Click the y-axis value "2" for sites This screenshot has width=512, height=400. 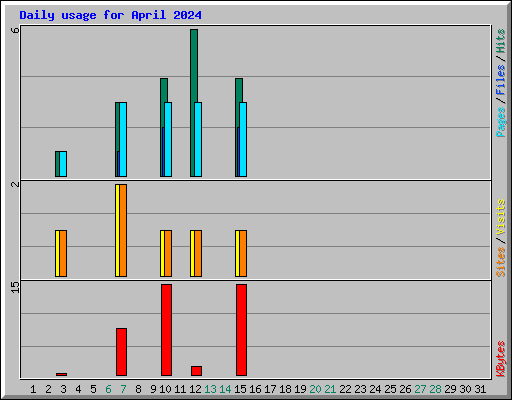15,184
